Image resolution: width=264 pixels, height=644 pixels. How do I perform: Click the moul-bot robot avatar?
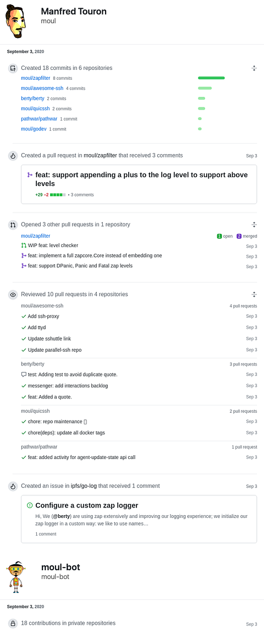tap(16, 576)
